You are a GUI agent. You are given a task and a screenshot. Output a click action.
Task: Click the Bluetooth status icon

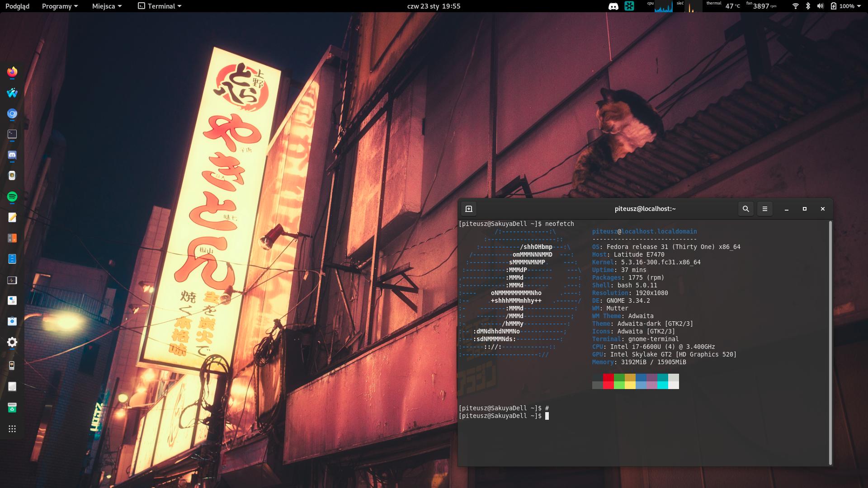[x=808, y=6]
